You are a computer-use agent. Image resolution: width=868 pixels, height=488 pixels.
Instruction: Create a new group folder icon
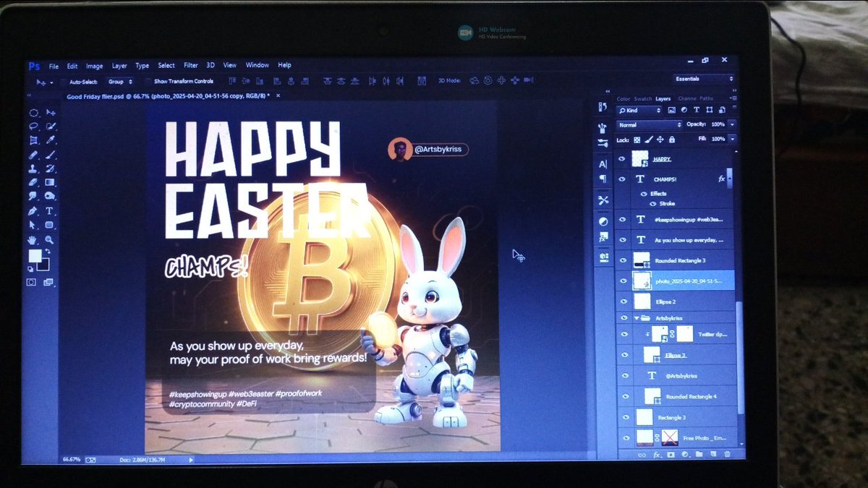coord(699,454)
